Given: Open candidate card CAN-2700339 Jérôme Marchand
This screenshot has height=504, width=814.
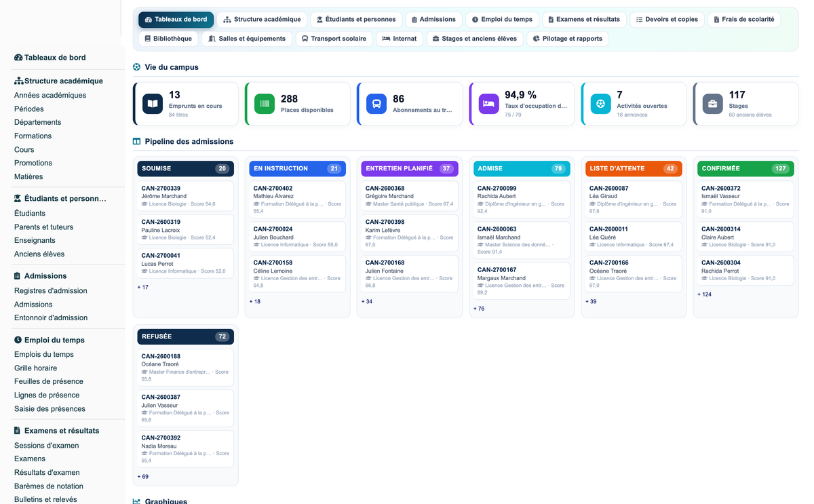Looking at the screenshot, I should 185,196.
